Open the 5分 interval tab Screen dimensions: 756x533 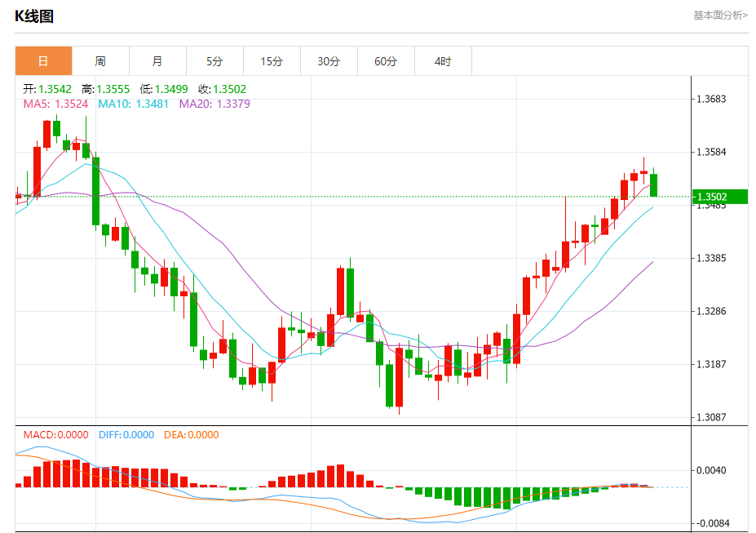coord(214,60)
